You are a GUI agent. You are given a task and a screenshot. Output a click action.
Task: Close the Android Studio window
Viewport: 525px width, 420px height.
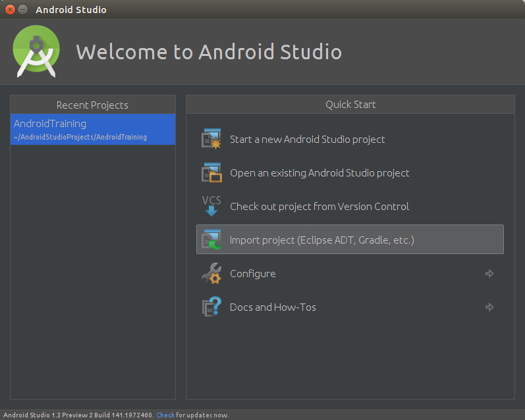click(x=10, y=10)
